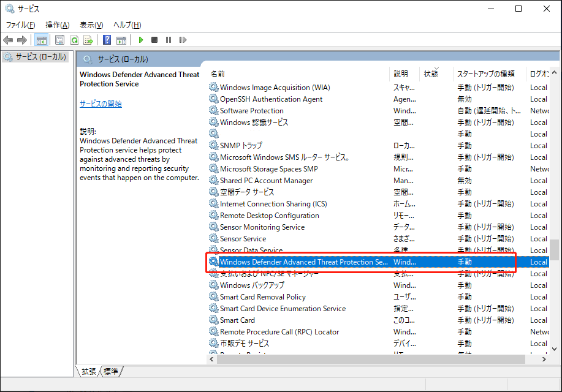Open the ヘルプ menu
This screenshot has height=392, width=562.
pos(124,24)
